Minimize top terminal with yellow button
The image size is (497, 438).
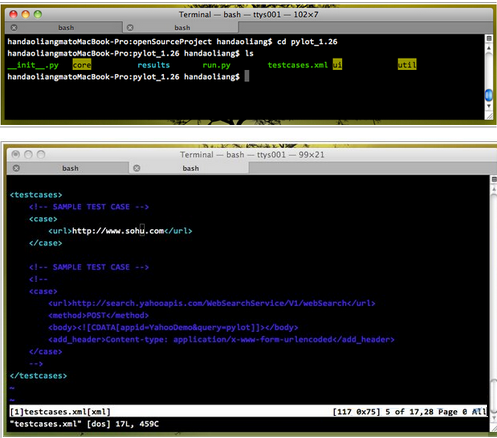pyautogui.click(x=25, y=14)
